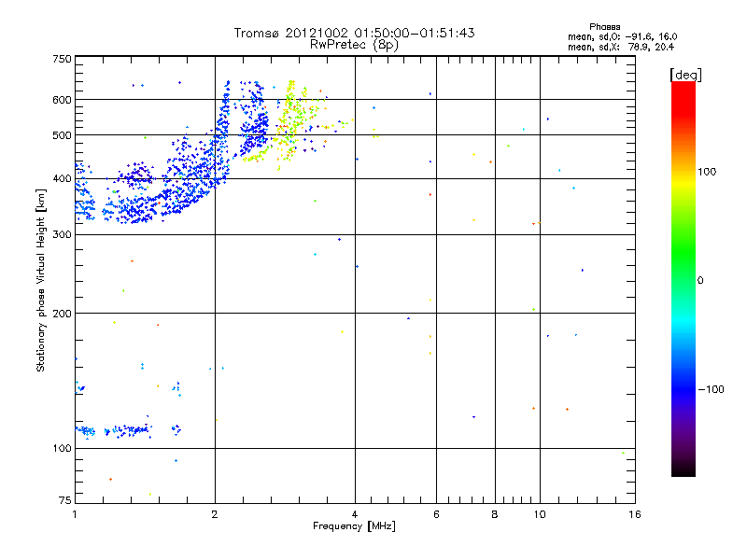747x560 pixels.
Task: Click the x-axis '16' tick label
Action: click(x=635, y=514)
